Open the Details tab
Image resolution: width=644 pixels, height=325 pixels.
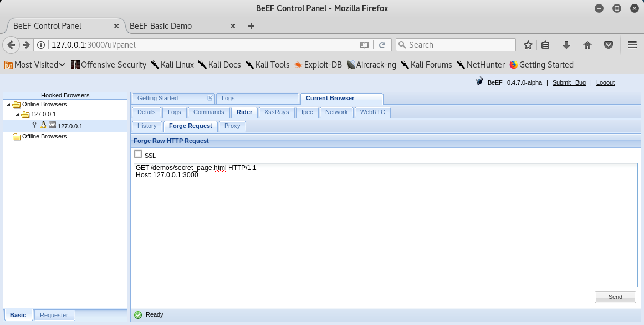(x=146, y=112)
